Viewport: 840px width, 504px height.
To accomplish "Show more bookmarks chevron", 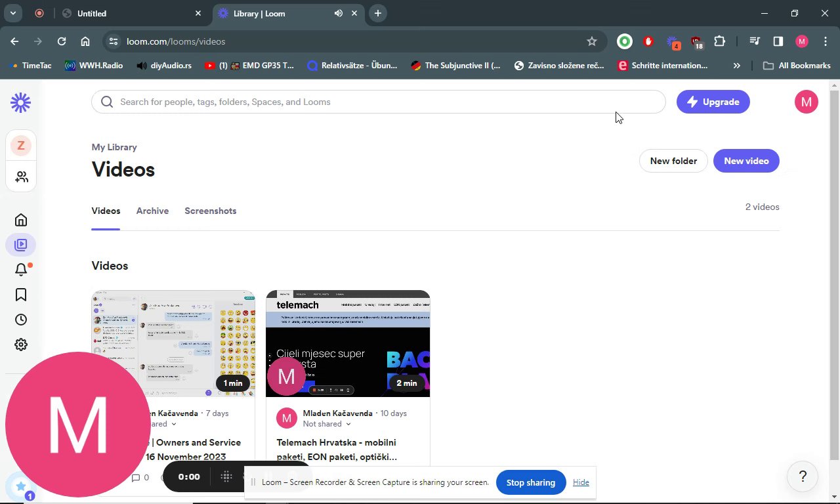I will pyautogui.click(x=737, y=66).
